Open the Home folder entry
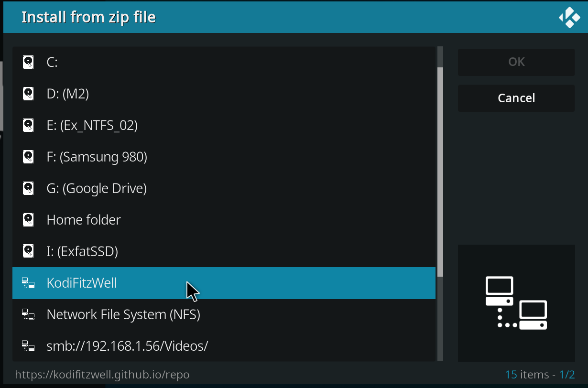 coord(84,220)
